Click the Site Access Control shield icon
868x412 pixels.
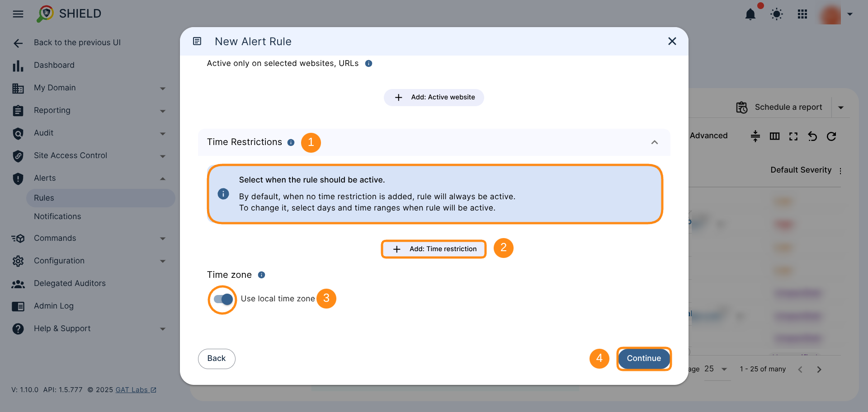[x=18, y=156]
